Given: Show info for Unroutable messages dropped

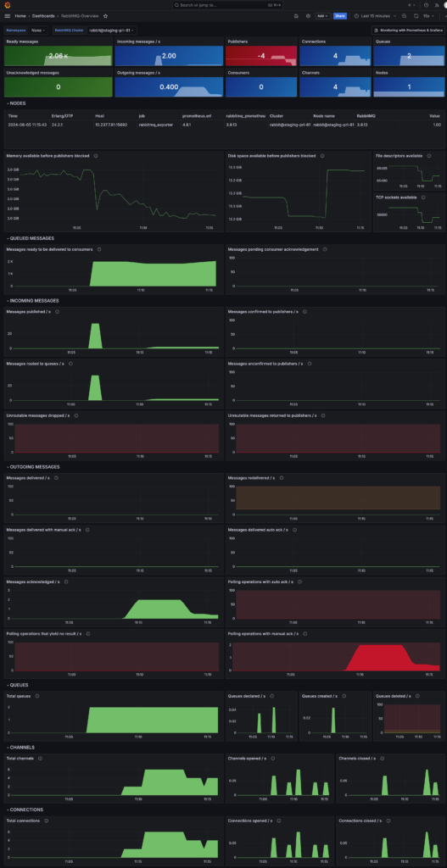Looking at the screenshot, I should click(75, 415).
